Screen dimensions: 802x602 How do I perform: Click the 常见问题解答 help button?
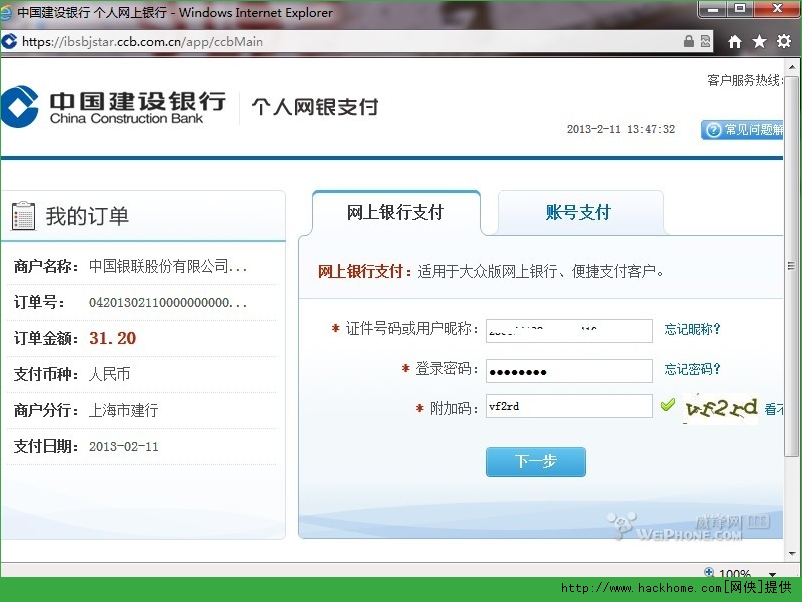point(742,130)
